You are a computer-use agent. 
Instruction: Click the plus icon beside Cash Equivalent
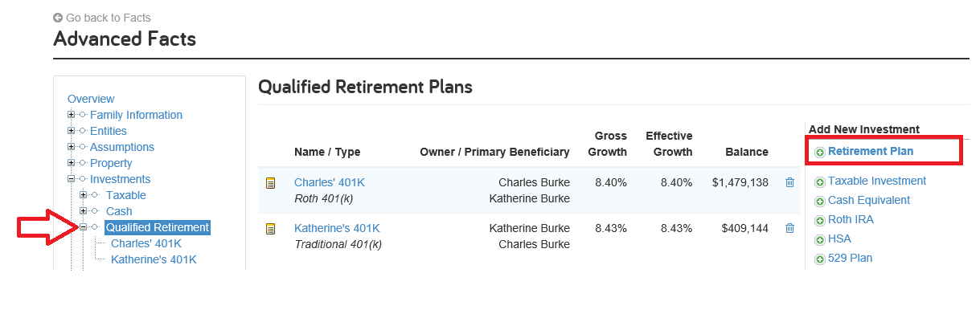[820, 202]
